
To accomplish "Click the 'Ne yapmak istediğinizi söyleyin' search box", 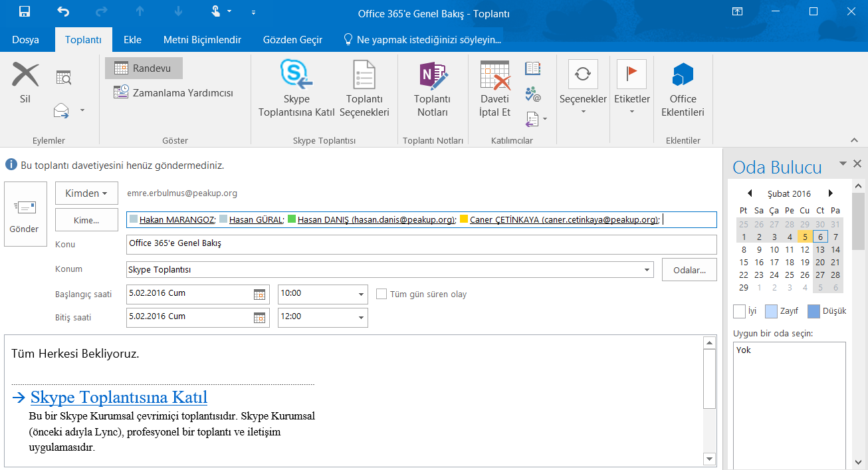I will coord(423,40).
